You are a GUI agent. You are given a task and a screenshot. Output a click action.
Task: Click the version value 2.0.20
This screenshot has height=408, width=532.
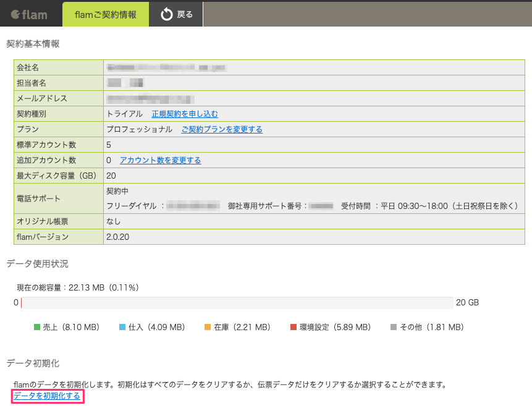click(118, 237)
